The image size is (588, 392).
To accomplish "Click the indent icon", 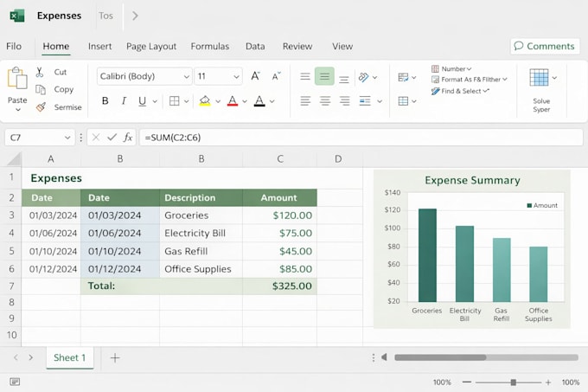I will click(x=365, y=101).
